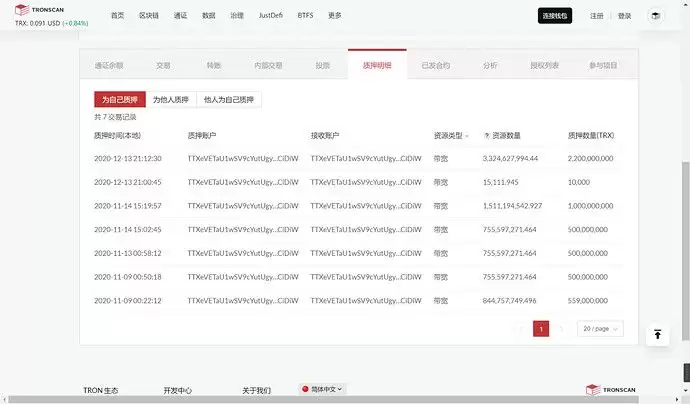
Task: Click the 共 7 交易记录 record count
Action: pyautogui.click(x=115, y=117)
